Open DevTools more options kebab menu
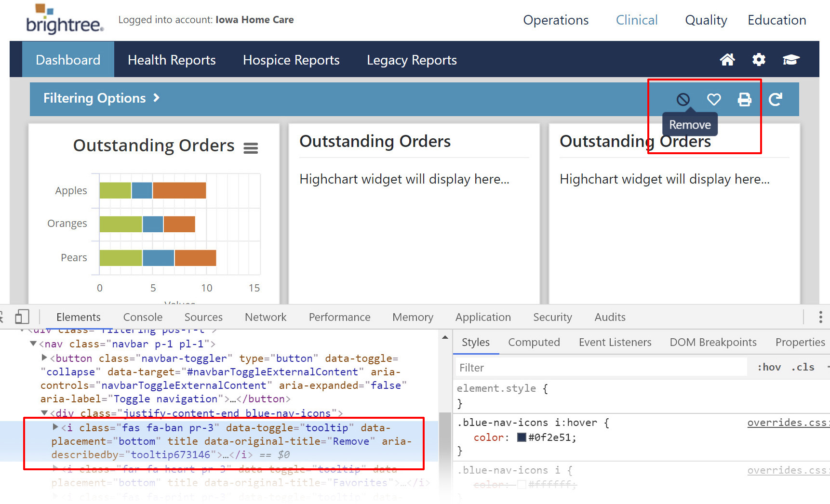830x504 pixels. 820,317
